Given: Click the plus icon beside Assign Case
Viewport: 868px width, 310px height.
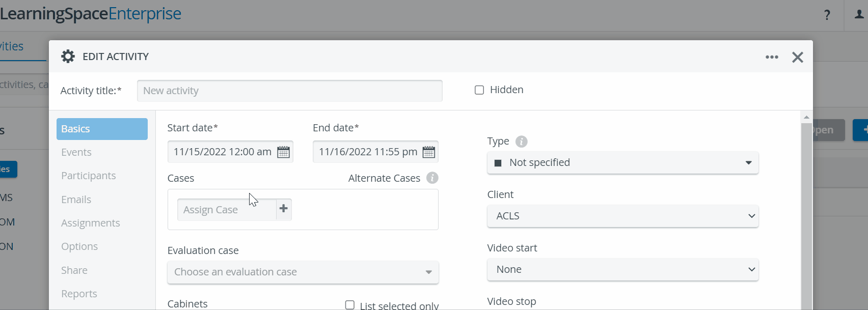Looking at the screenshot, I should [x=284, y=209].
